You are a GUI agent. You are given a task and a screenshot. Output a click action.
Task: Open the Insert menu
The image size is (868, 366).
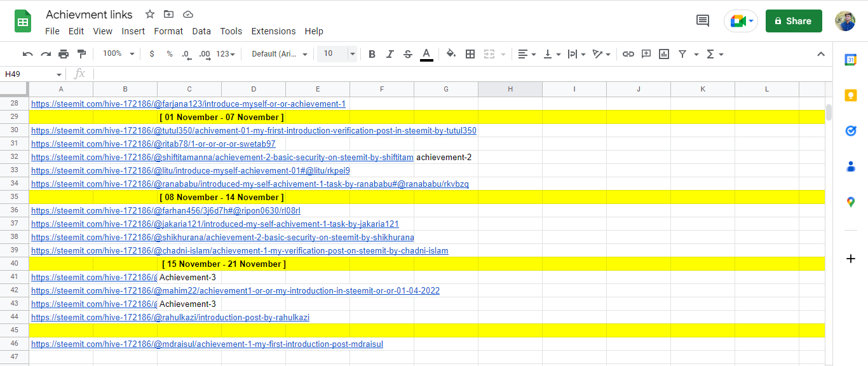[133, 31]
